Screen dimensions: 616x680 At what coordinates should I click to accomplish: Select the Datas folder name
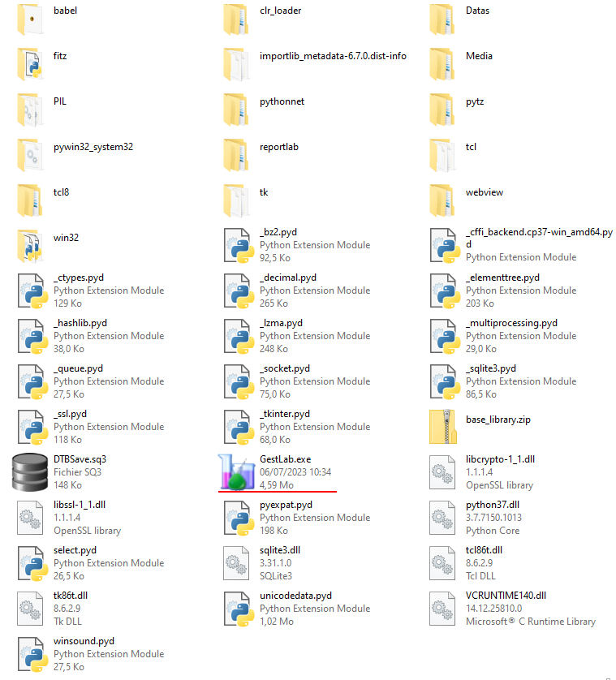[477, 11]
